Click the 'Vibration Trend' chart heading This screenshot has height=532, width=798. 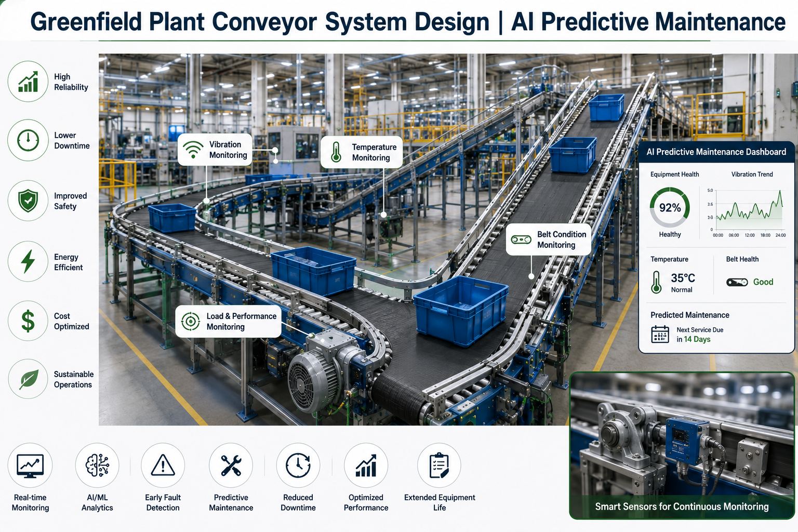[x=752, y=174]
